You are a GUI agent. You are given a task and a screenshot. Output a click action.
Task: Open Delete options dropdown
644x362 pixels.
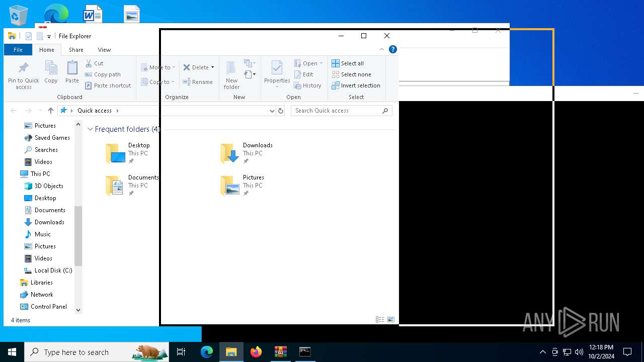(212, 67)
